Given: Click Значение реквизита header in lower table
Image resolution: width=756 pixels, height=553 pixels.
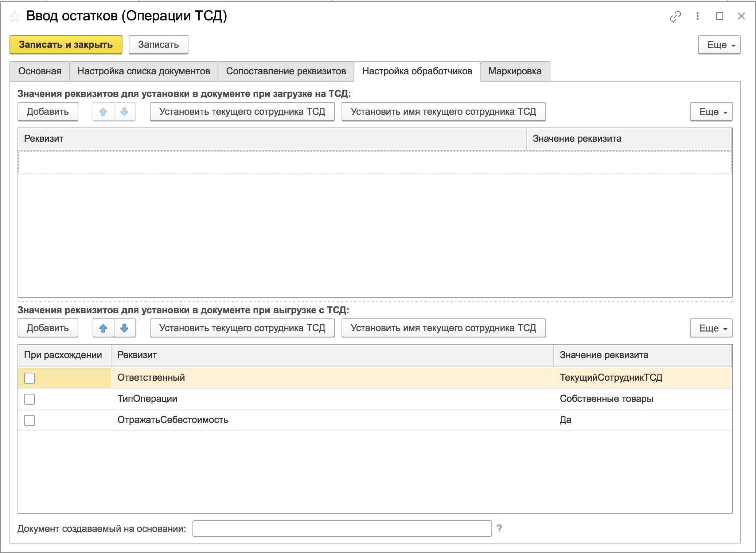Looking at the screenshot, I should (643, 355).
